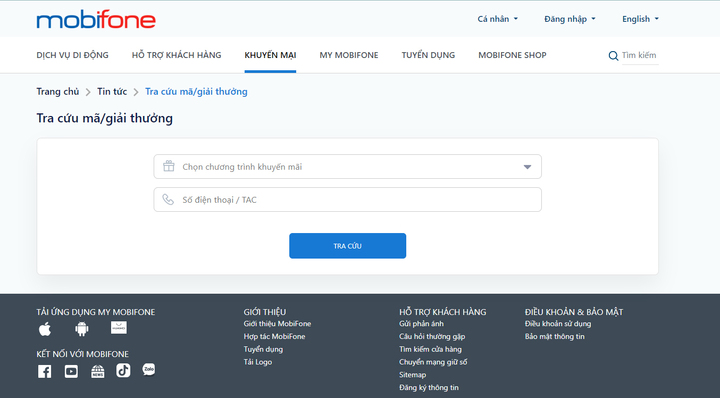The width and height of the screenshot is (720, 398).
Task: Open the Huawei AppGallery download icon
Action: click(119, 328)
